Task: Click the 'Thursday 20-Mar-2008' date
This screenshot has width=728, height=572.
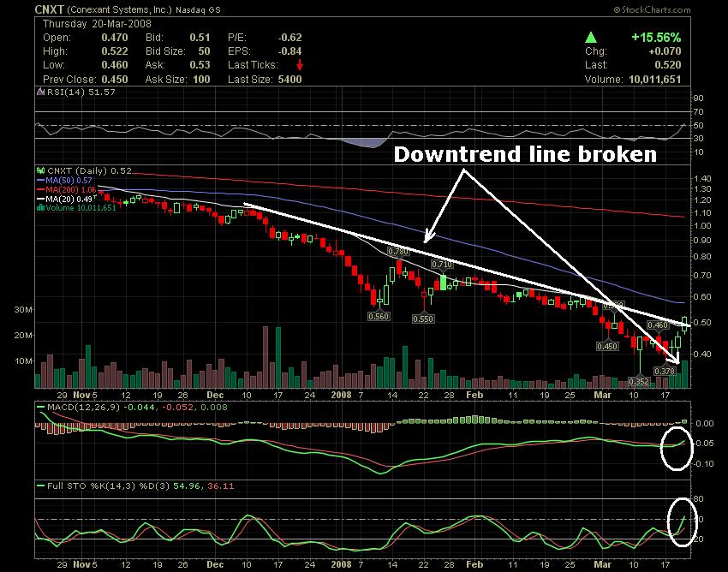Action: 97,24
